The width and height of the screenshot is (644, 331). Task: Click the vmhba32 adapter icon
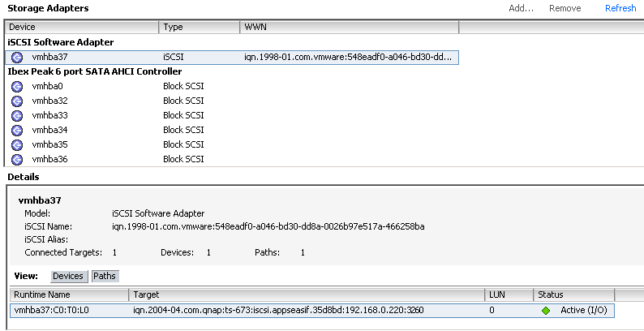click(x=17, y=101)
